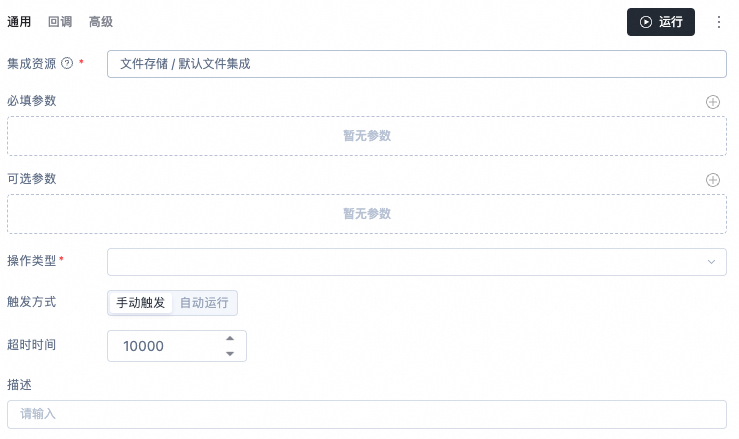The height and width of the screenshot is (439, 739).
Task: Open the 操作类型 select field
Action: pyautogui.click(x=417, y=262)
